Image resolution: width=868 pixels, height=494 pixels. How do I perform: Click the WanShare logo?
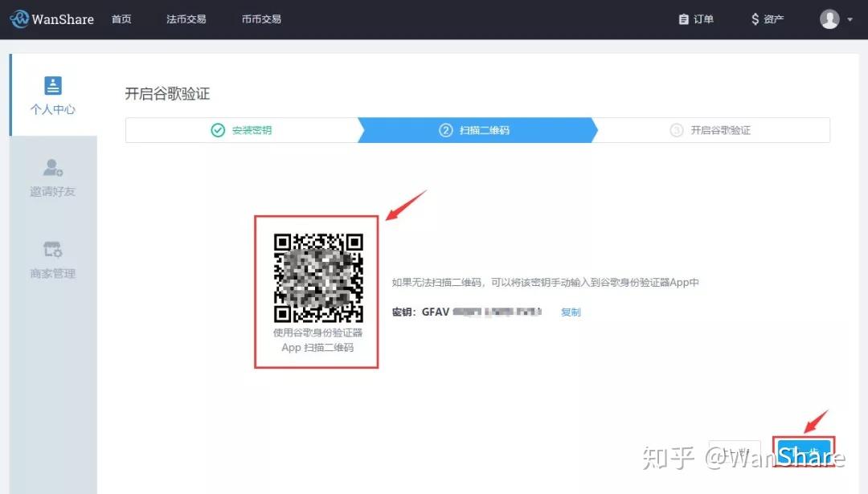52,19
